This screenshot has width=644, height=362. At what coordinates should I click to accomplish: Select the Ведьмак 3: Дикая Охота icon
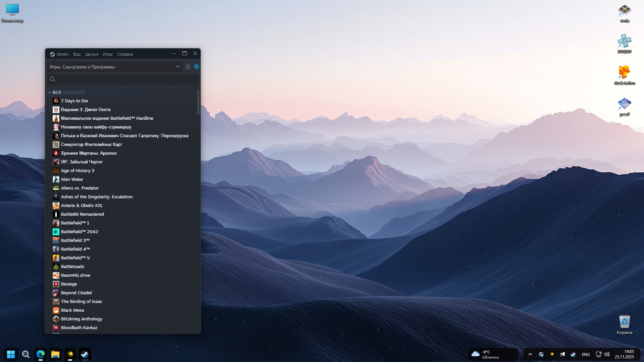pos(56,109)
